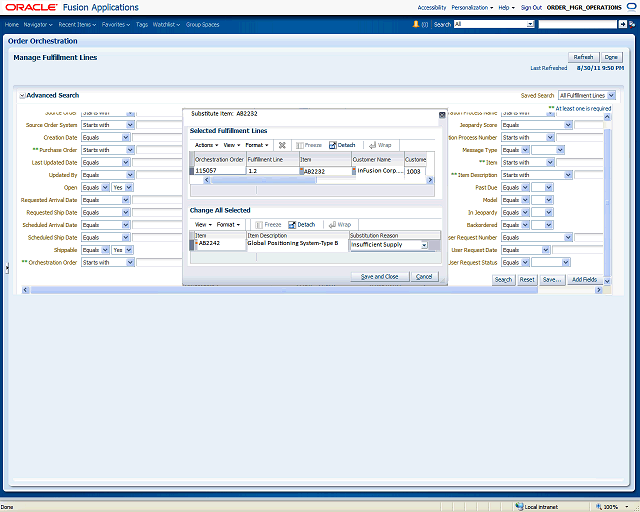Click the Detach icon in Change All Selected toolbar
Viewport: 640px width, 512px height.
coord(301,225)
